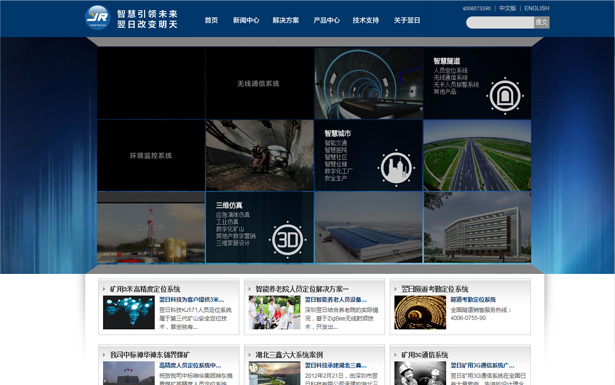
Task: Click arrow bullet beside 翌日隧道考勤定位系统
Action: pyautogui.click(x=395, y=289)
